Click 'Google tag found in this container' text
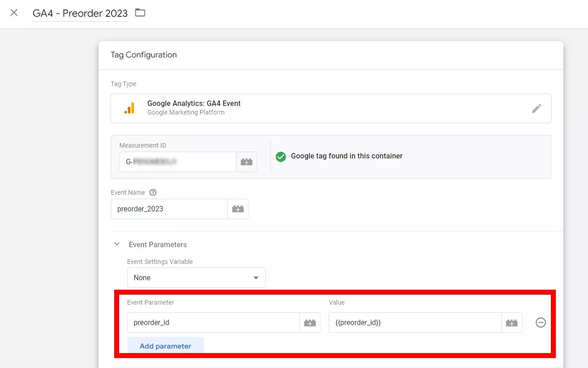This screenshot has height=368, width=588. pos(347,156)
